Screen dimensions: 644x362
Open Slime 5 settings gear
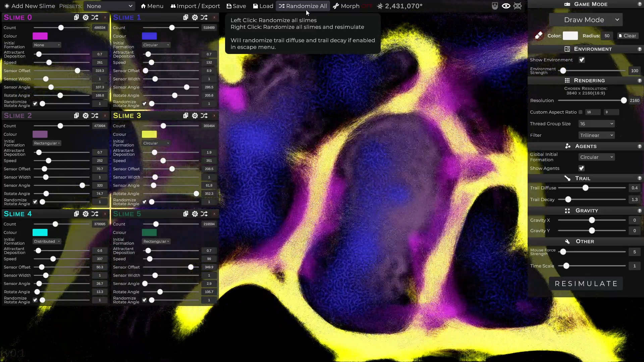tap(195, 214)
